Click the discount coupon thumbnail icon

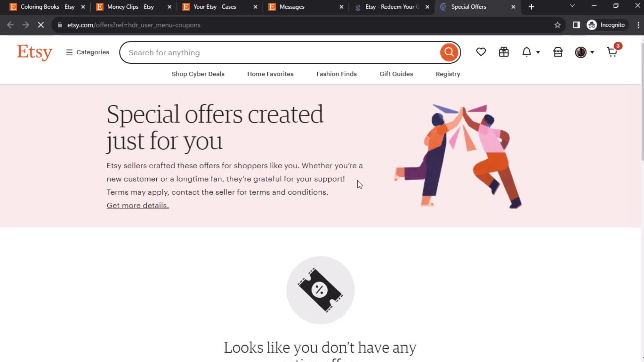320,289
